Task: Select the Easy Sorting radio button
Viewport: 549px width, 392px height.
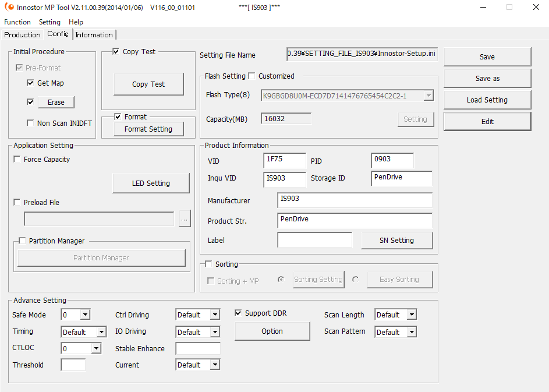Action: coord(355,279)
